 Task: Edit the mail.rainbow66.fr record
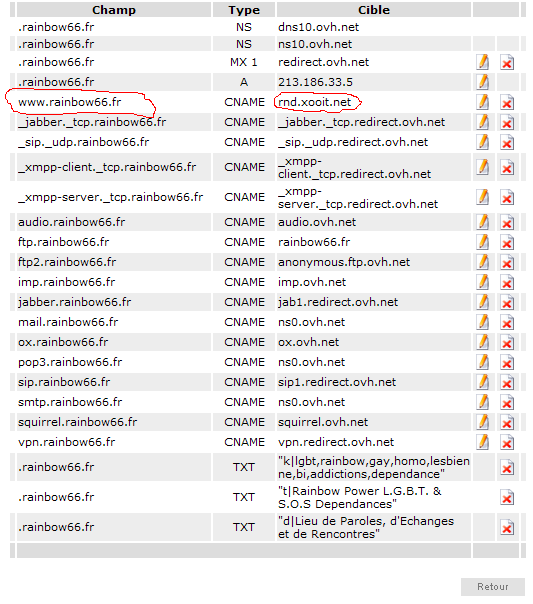(483, 322)
